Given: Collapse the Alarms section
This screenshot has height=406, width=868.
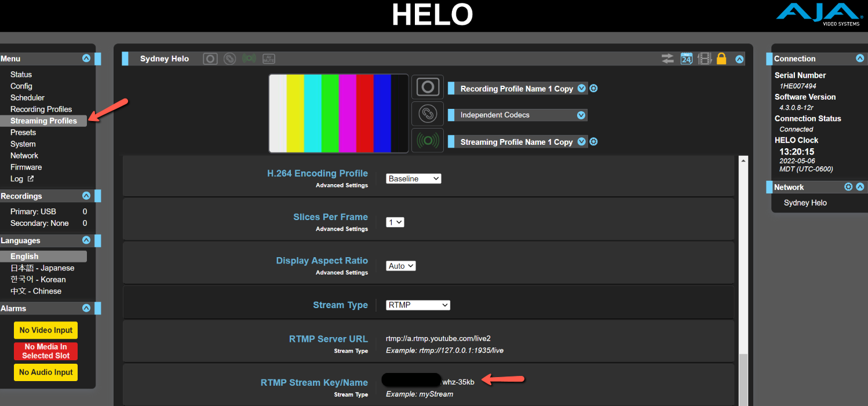Looking at the screenshot, I should click(x=86, y=308).
